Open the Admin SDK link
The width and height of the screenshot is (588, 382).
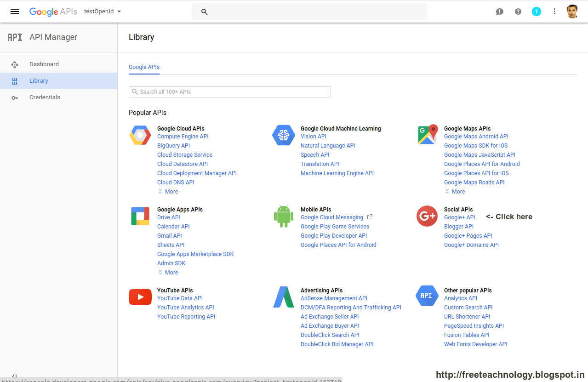(x=171, y=263)
